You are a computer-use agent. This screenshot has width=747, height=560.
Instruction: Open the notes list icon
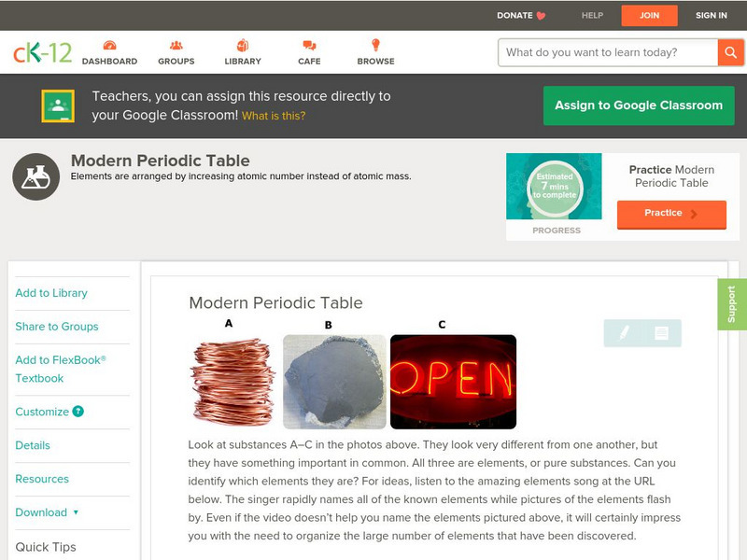(x=661, y=333)
